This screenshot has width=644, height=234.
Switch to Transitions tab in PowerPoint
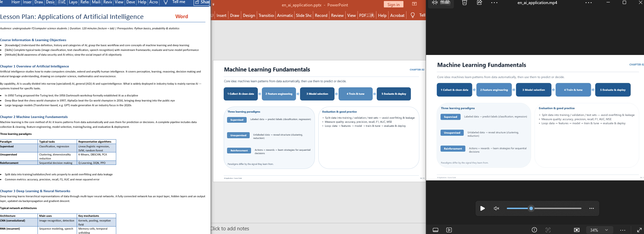pyautogui.click(x=266, y=15)
